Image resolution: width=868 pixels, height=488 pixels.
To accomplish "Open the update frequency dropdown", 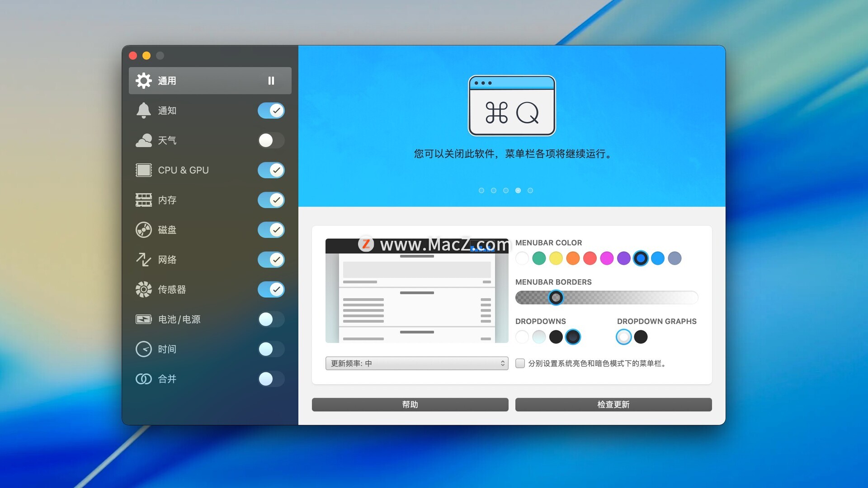I will pos(416,363).
